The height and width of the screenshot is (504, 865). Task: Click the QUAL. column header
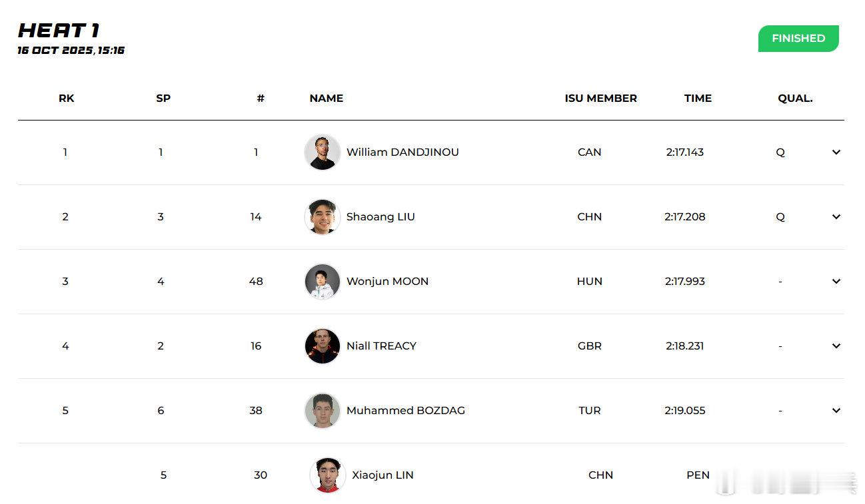[x=795, y=99]
